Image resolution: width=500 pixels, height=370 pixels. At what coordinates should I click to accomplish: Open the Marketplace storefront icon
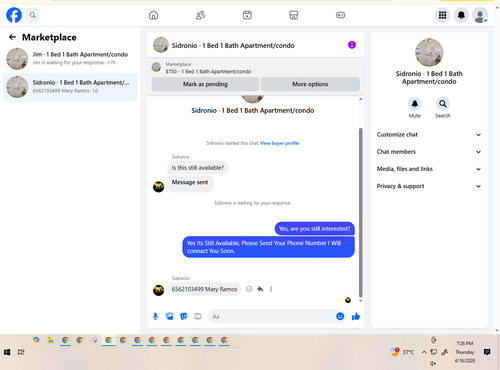tap(293, 15)
